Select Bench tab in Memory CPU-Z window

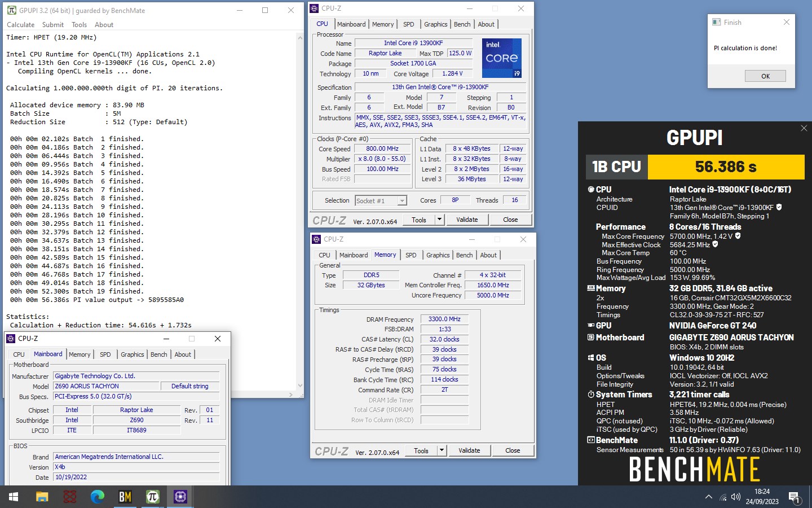[464, 255]
